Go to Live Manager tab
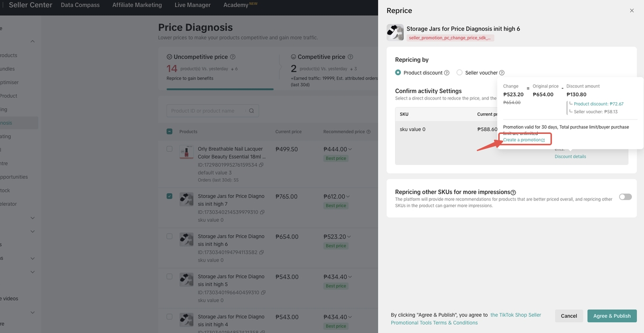Viewport: 644px width, 333px height. click(192, 5)
